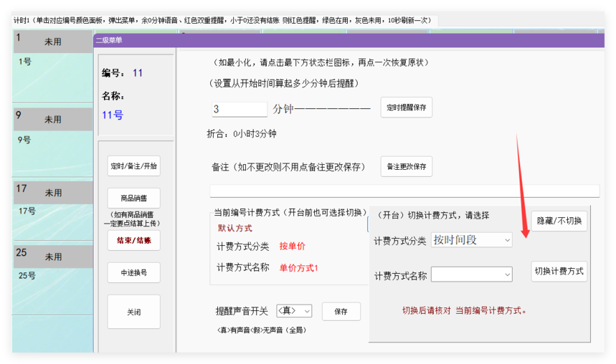
Task: Open the 计费方式分类 dropdown showing 按时间段
Action: pyautogui.click(x=471, y=240)
